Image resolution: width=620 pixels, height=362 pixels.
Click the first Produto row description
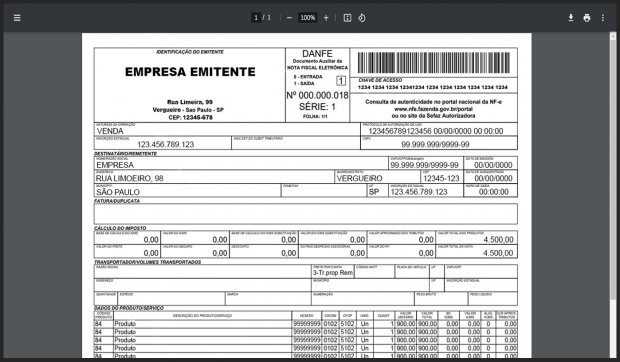(x=125, y=324)
